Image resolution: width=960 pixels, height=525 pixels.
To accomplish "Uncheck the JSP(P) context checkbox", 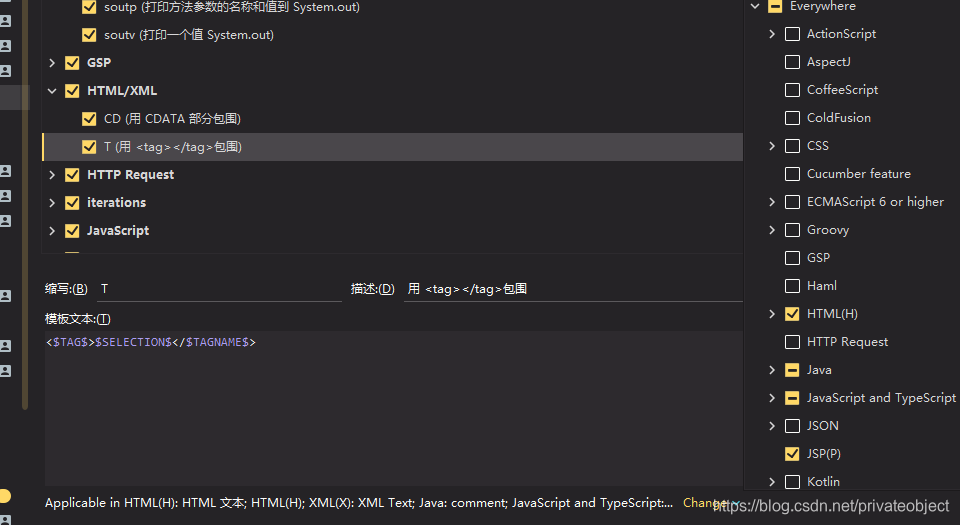I will 792,453.
